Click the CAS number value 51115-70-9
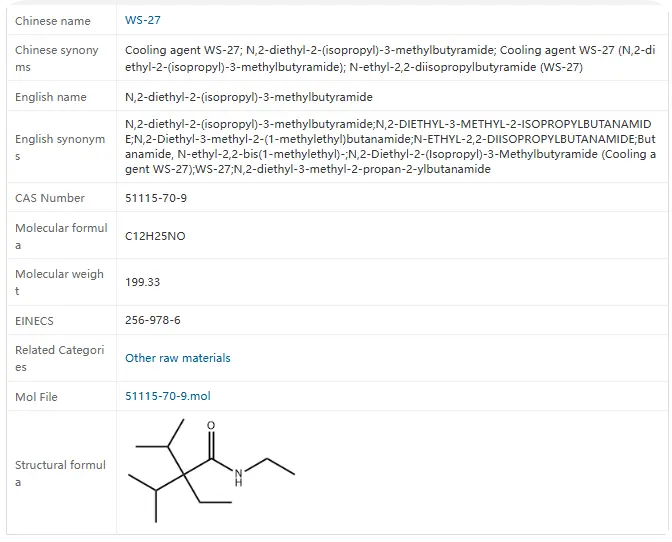 (155, 198)
